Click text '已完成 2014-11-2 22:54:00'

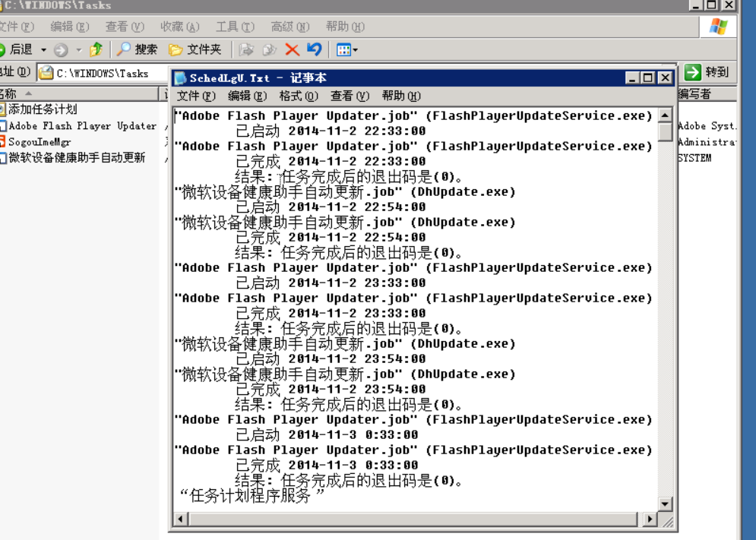click(331, 237)
